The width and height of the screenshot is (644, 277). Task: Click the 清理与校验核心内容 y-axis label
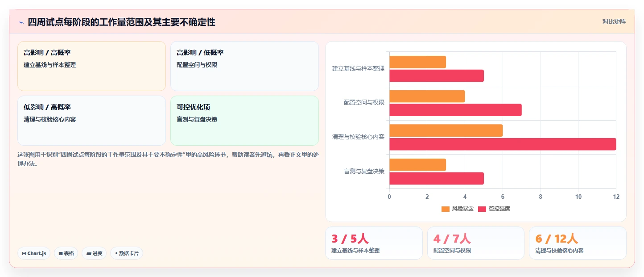[358, 137]
